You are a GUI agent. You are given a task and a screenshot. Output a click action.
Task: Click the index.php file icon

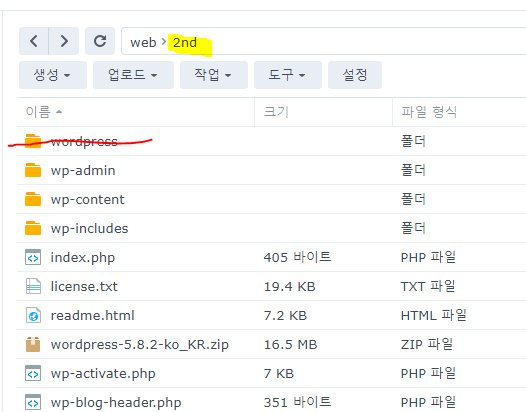pos(33,257)
